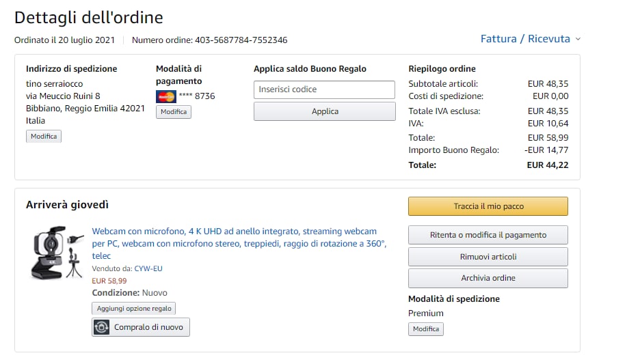Click the card ending 8736 text
Image resolution: width=627 pixels, height=364 pixels.
(x=197, y=96)
